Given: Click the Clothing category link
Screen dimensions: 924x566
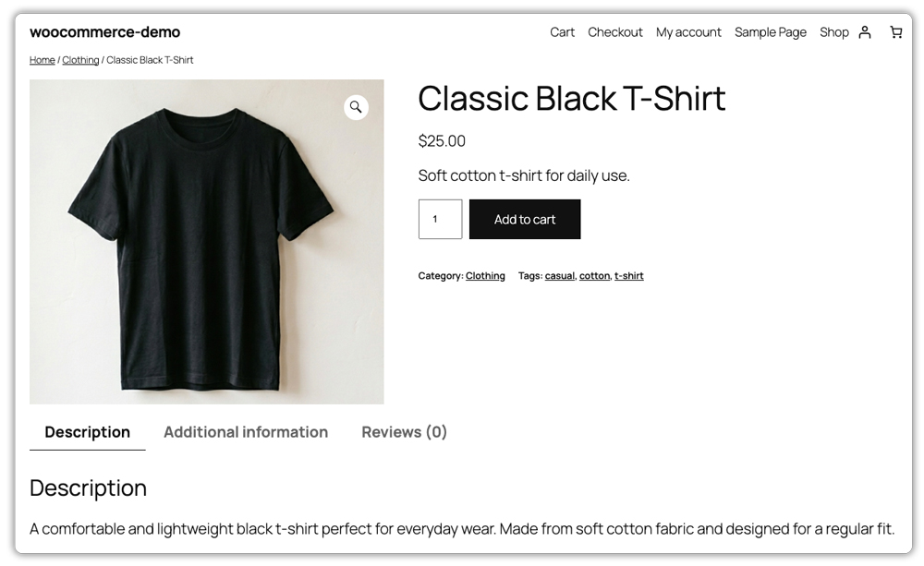Looking at the screenshot, I should [485, 275].
